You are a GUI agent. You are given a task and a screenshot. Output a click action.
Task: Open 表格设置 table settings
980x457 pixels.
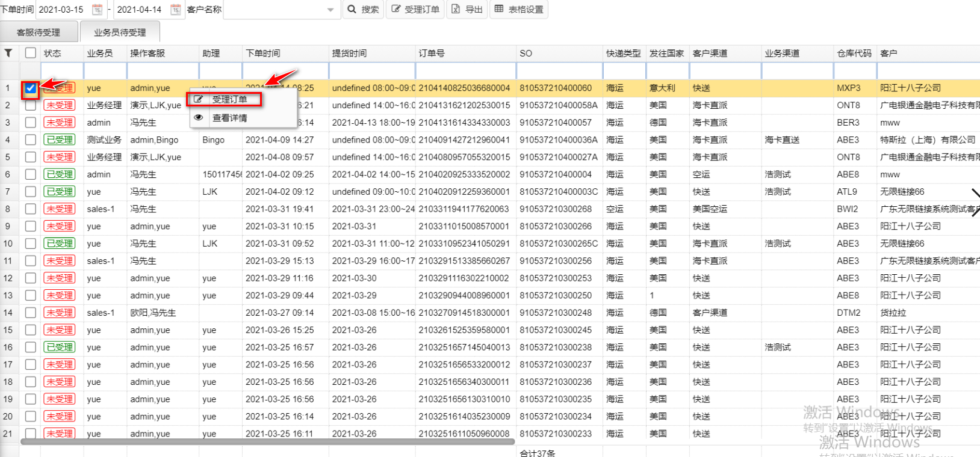click(x=518, y=10)
